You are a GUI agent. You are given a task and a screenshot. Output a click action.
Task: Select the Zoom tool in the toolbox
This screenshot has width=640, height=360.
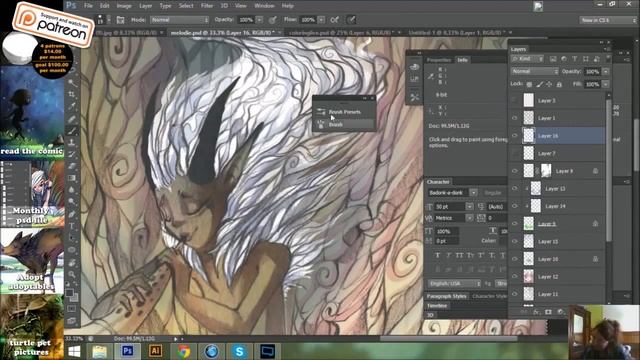coord(72,274)
